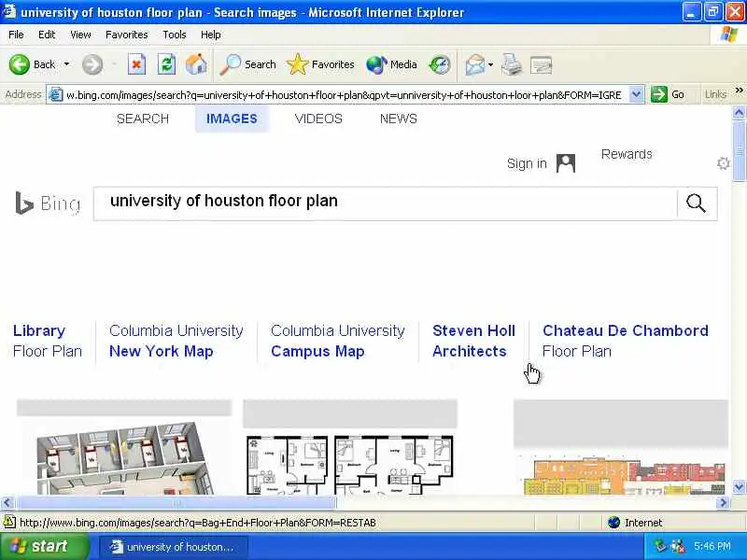747x560 pixels.
Task: Select the IMAGES tab
Action: pos(232,119)
